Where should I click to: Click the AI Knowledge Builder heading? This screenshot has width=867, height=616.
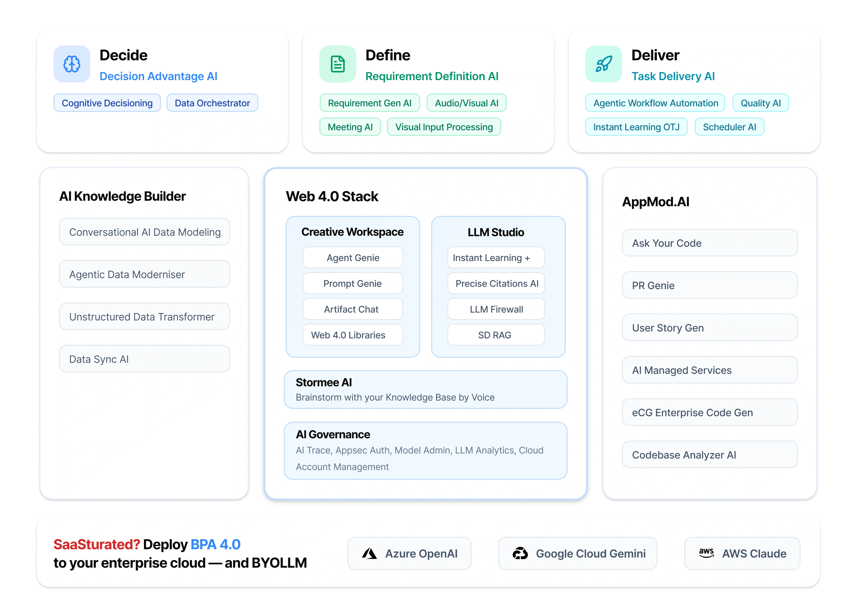(x=122, y=197)
